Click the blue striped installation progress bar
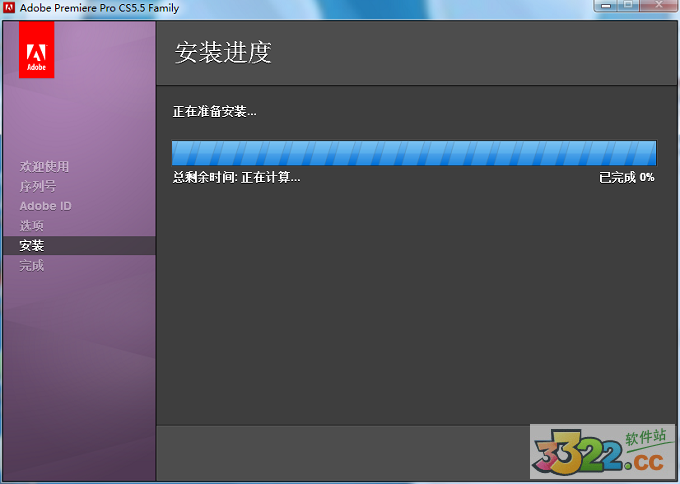 click(x=414, y=153)
